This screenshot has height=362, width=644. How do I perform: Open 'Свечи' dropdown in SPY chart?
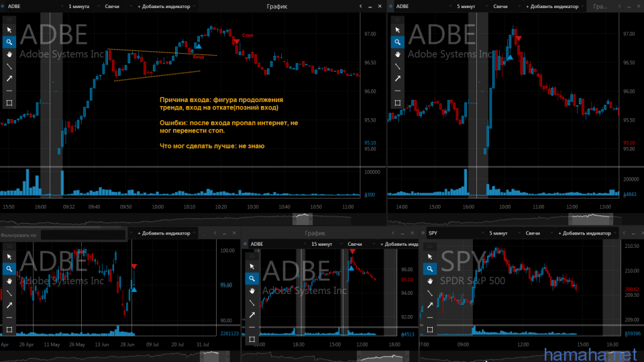point(538,233)
